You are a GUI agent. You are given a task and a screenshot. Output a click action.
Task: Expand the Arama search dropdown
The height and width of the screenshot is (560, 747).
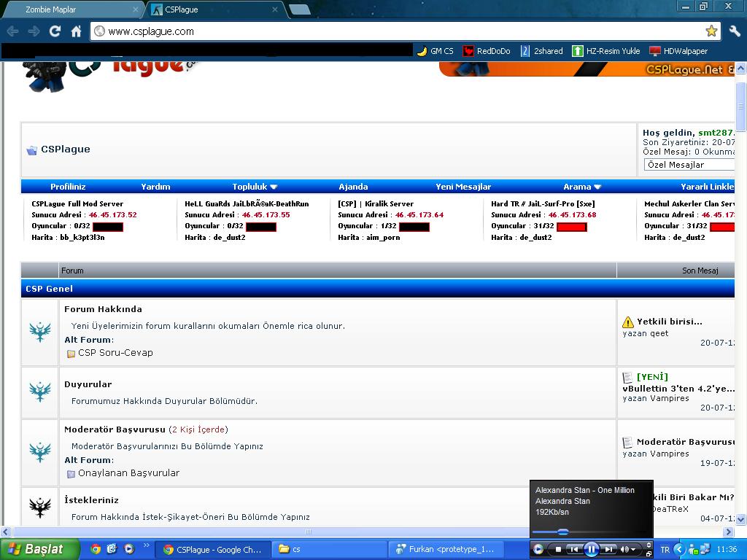pos(581,187)
